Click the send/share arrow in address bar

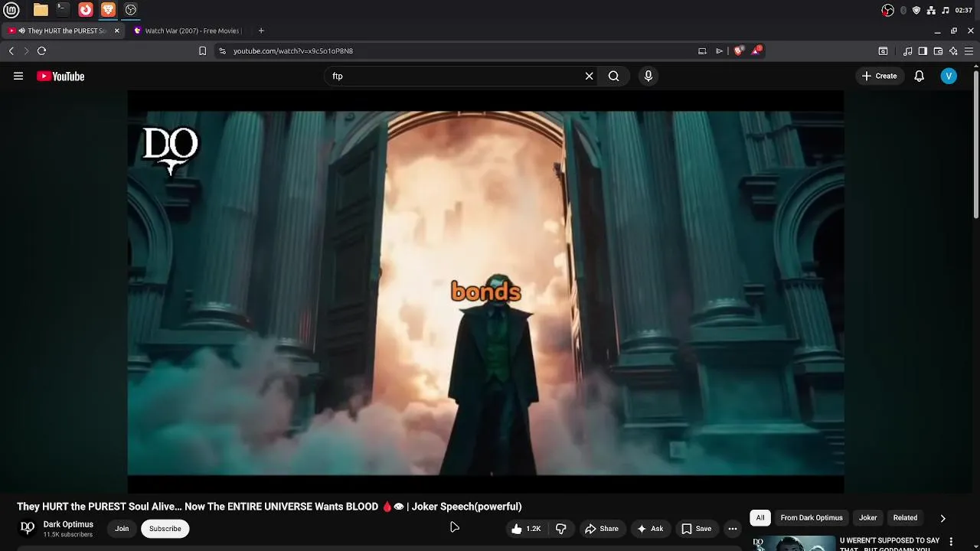[x=719, y=51]
